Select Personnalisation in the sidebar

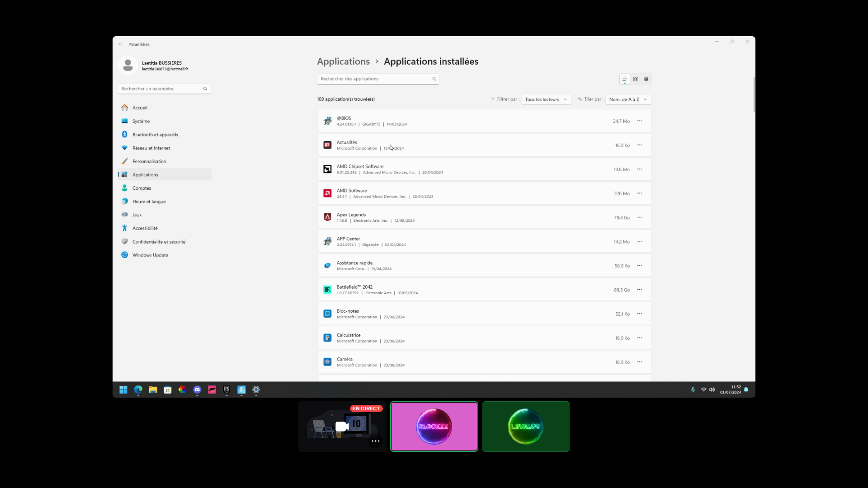click(x=165, y=161)
